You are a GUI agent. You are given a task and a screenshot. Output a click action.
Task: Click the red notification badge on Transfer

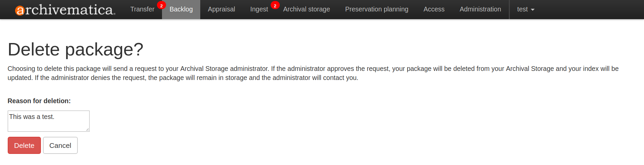tap(161, 6)
